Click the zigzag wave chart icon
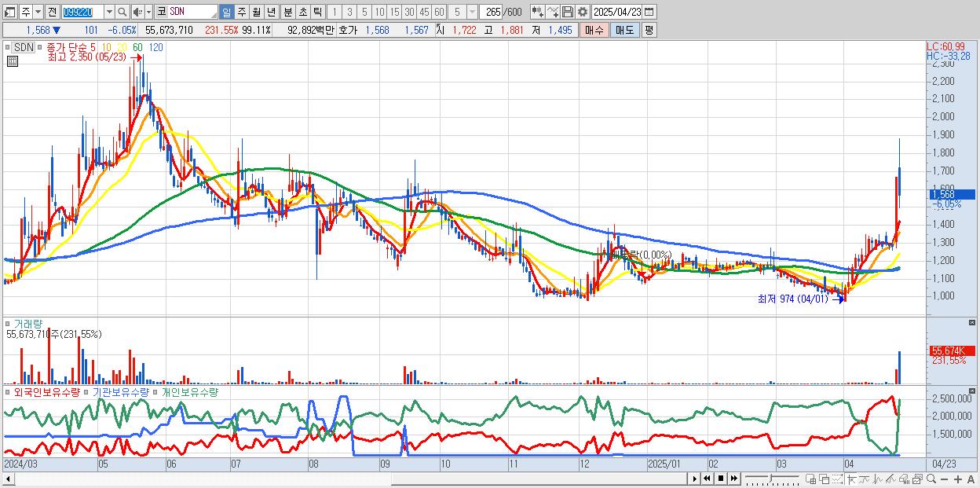This screenshot has width=980, height=488. click(x=878, y=479)
